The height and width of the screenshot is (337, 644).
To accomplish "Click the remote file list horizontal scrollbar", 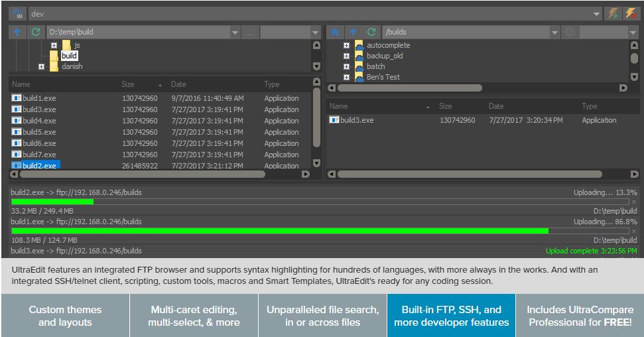I will click(470, 174).
